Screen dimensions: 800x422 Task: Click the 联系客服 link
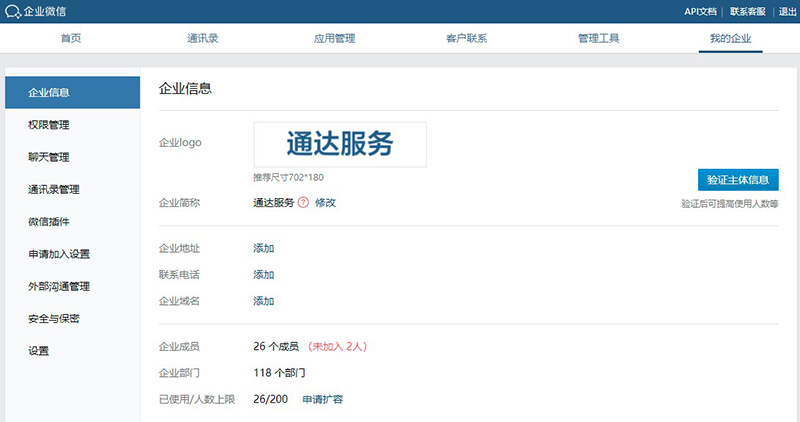point(747,12)
